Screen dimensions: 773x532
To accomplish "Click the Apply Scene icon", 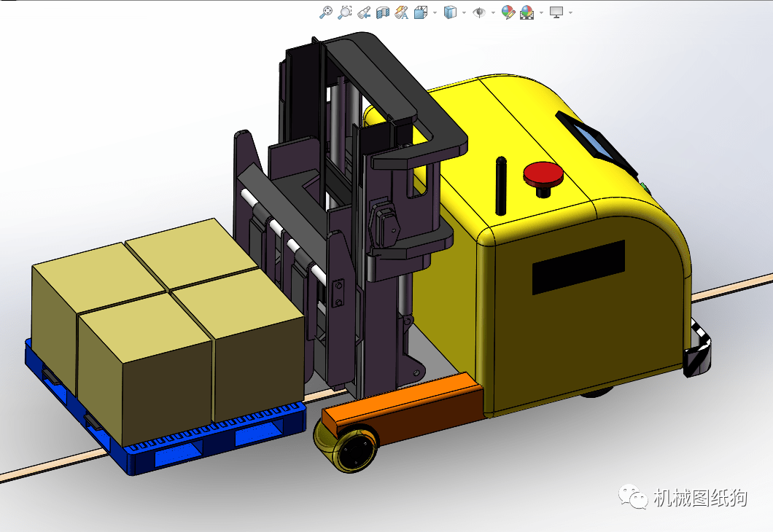I will click(527, 12).
